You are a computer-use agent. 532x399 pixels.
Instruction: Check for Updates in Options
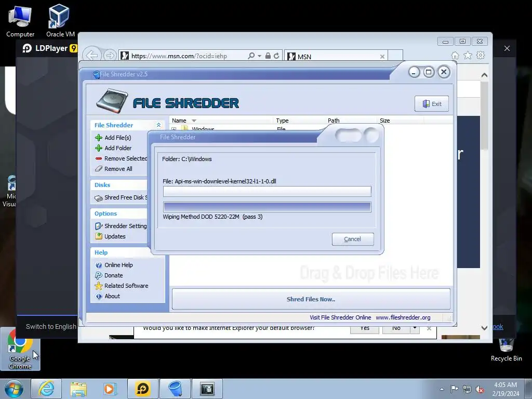tap(110, 236)
